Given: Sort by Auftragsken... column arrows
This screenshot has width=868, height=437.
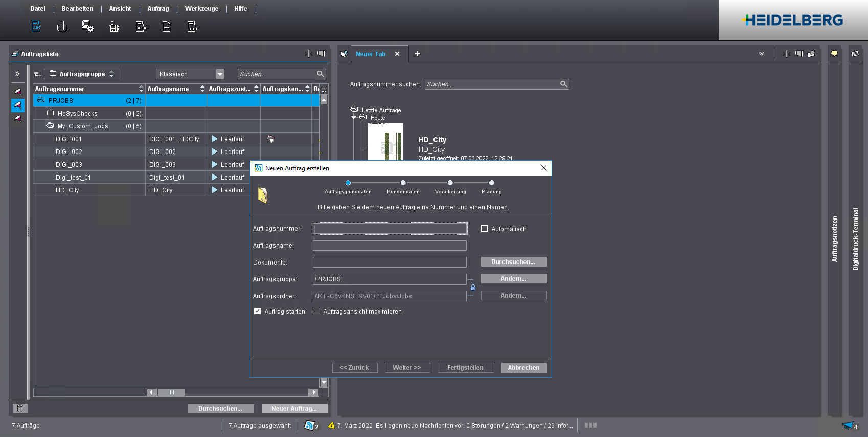Looking at the screenshot, I should pos(307,89).
